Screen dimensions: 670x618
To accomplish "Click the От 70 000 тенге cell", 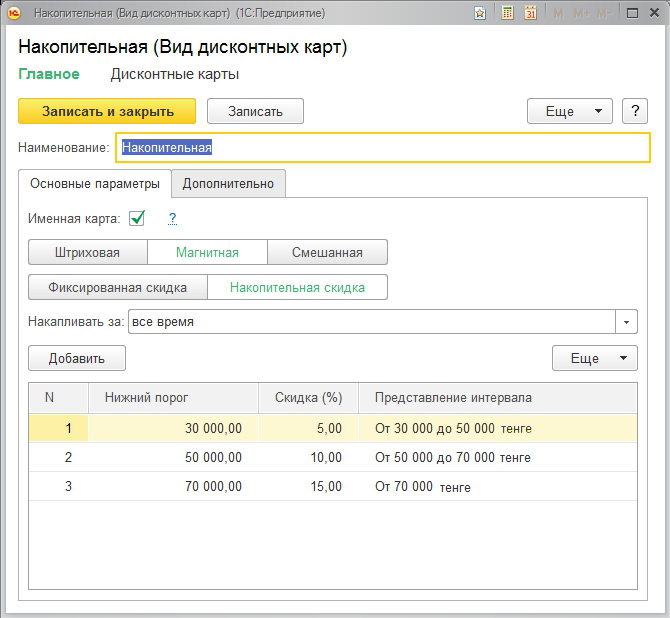I will point(498,486).
